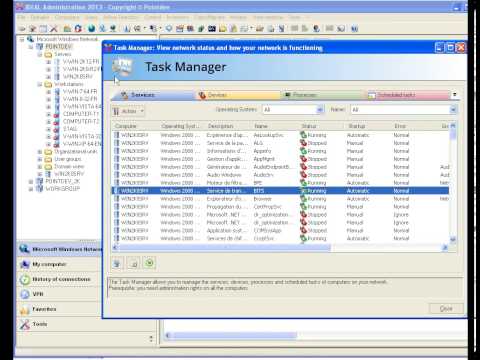This screenshot has height=360, width=480.
Task: Select WIN2K8SRV under Servers in tree
Action: click(77, 77)
